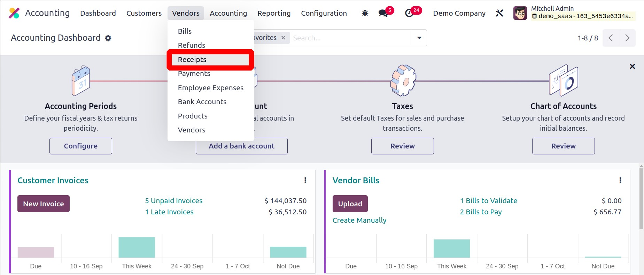Image resolution: width=644 pixels, height=275 pixels.
Task: Go to next page arrow
Action: pos(627,38)
